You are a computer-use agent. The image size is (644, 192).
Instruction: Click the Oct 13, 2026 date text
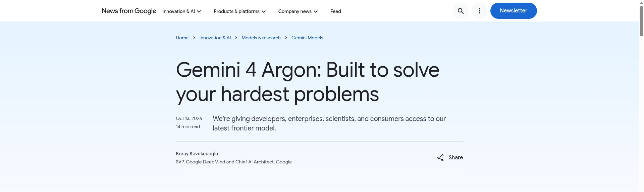click(189, 118)
